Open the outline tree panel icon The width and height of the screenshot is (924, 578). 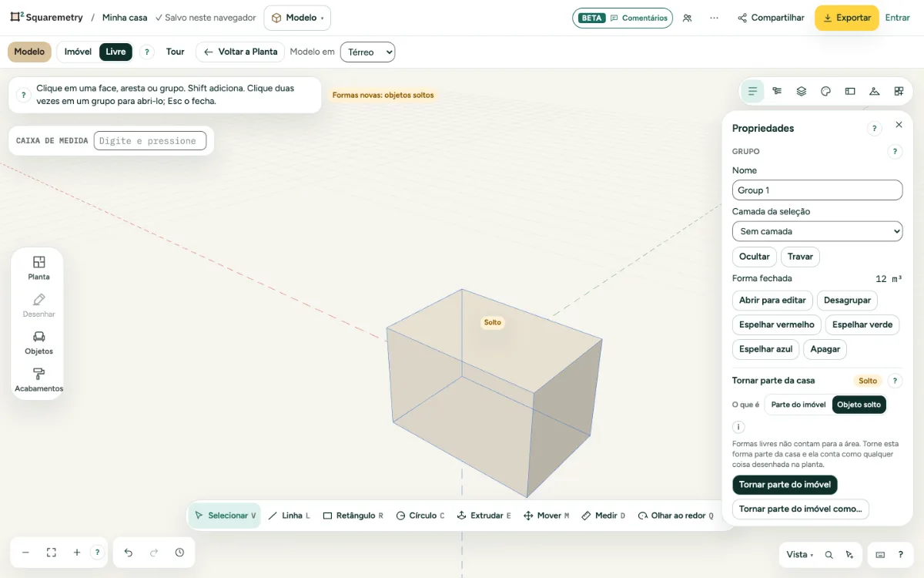point(777,91)
